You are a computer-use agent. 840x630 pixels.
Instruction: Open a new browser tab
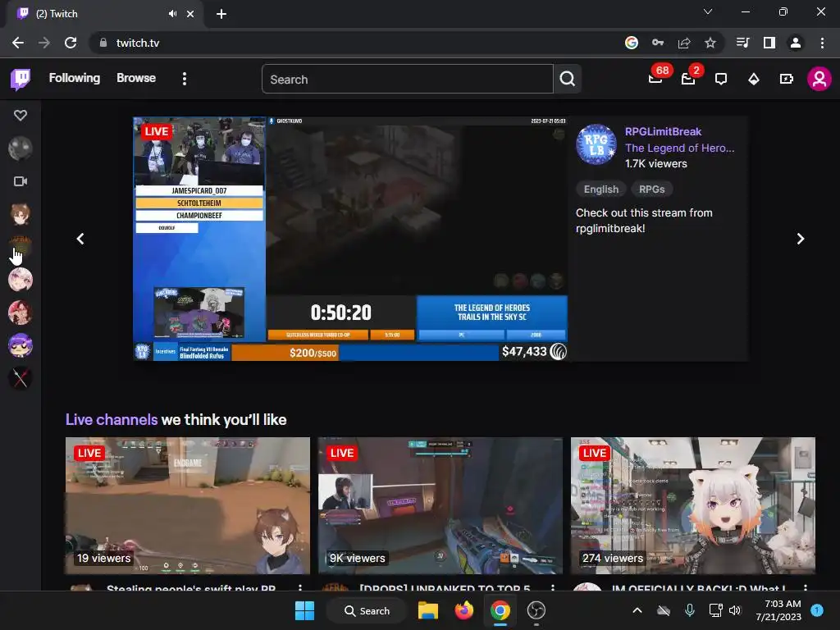click(x=221, y=14)
